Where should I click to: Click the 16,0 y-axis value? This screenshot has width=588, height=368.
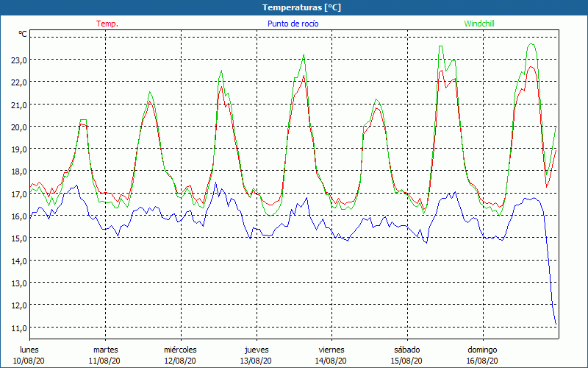click(x=18, y=216)
